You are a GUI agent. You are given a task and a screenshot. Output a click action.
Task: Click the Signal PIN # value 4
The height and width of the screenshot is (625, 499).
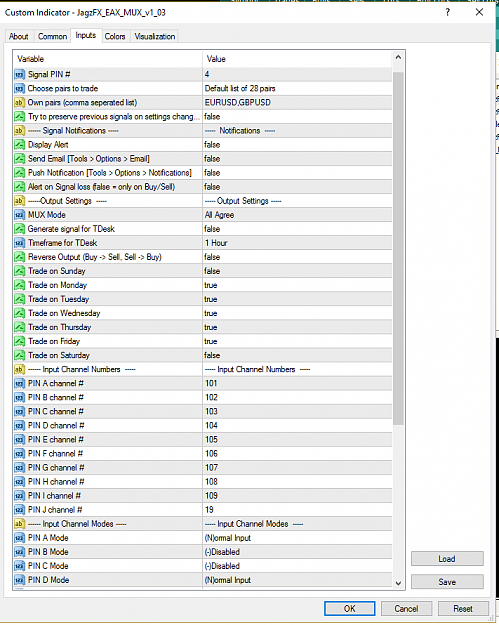(x=297, y=75)
